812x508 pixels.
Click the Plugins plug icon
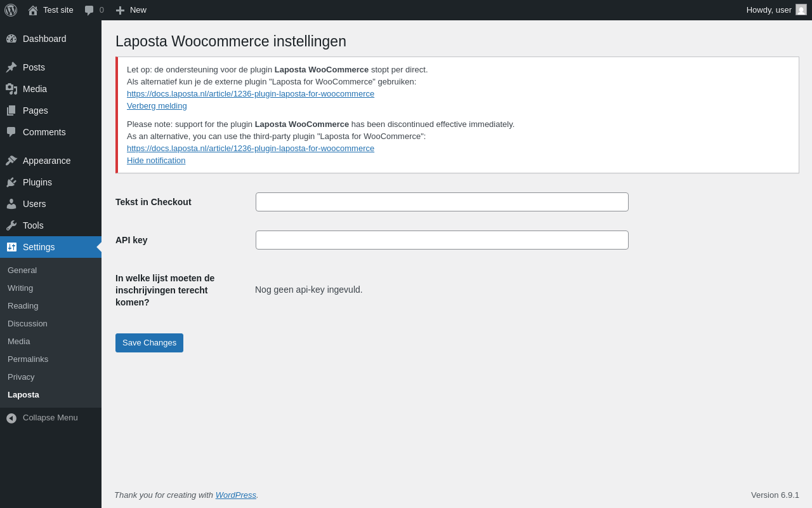coord(11,182)
